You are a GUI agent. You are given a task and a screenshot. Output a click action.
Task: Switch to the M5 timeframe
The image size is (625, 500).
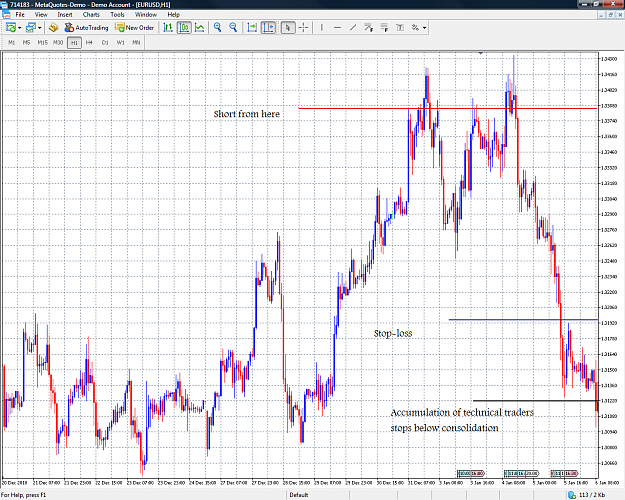[26, 43]
